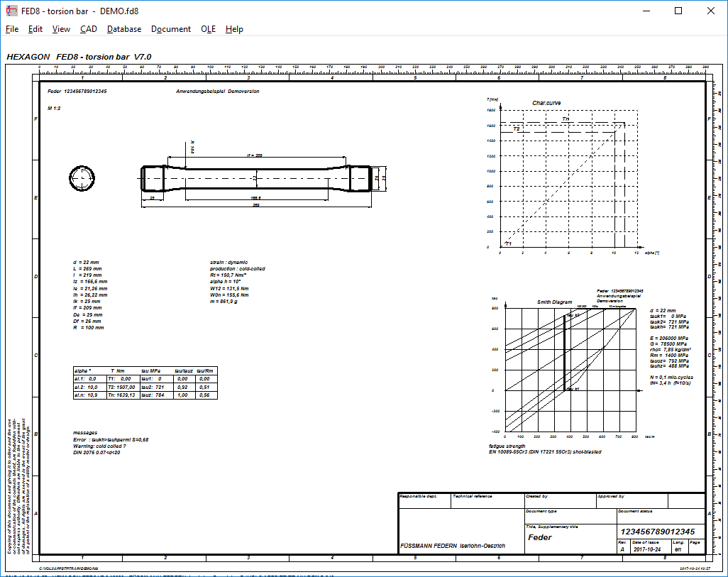Viewport: 728px width, 577px height.
Task: Minimize the FED8 window
Action: tap(646, 11)
